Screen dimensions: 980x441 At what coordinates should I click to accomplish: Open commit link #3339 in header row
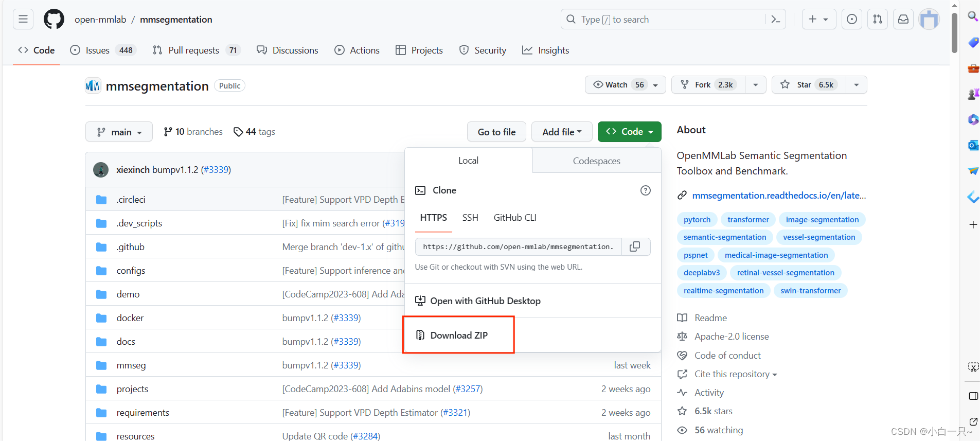(216, 170)
